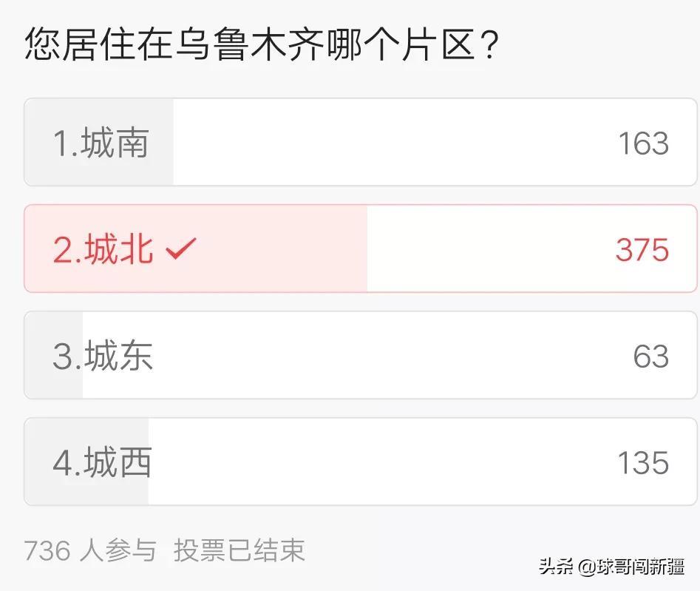Click the red checkmark beside 城北

point(181,249)
